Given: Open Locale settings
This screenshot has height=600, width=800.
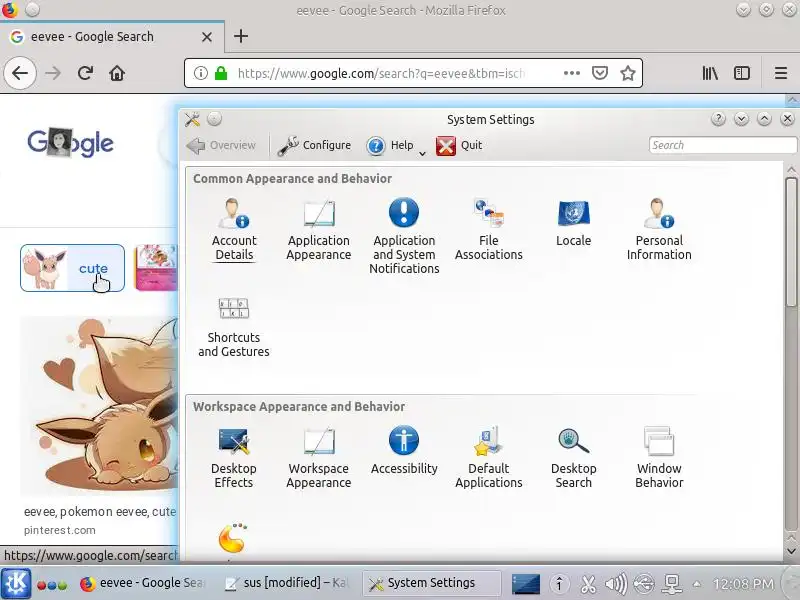Looking at the screenshot, I should click(573, 223).
